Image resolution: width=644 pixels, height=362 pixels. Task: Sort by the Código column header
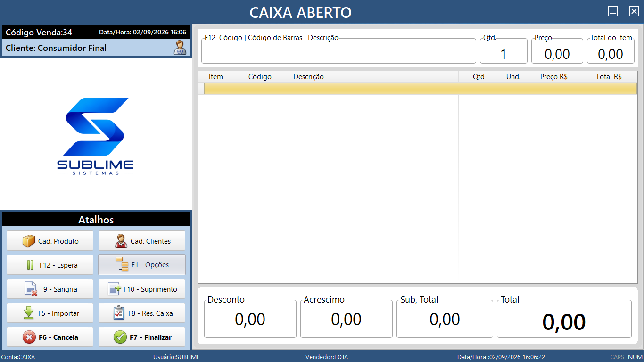(260, 77)
